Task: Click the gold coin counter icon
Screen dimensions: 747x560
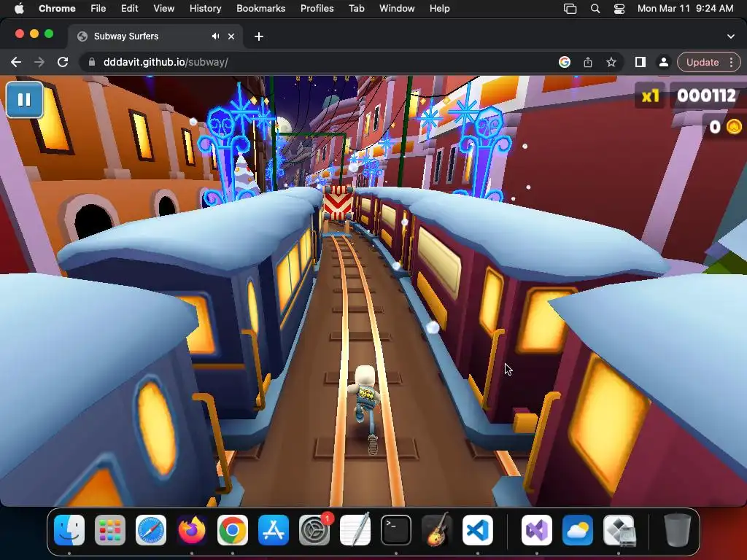Action: (x=734, y=127)
